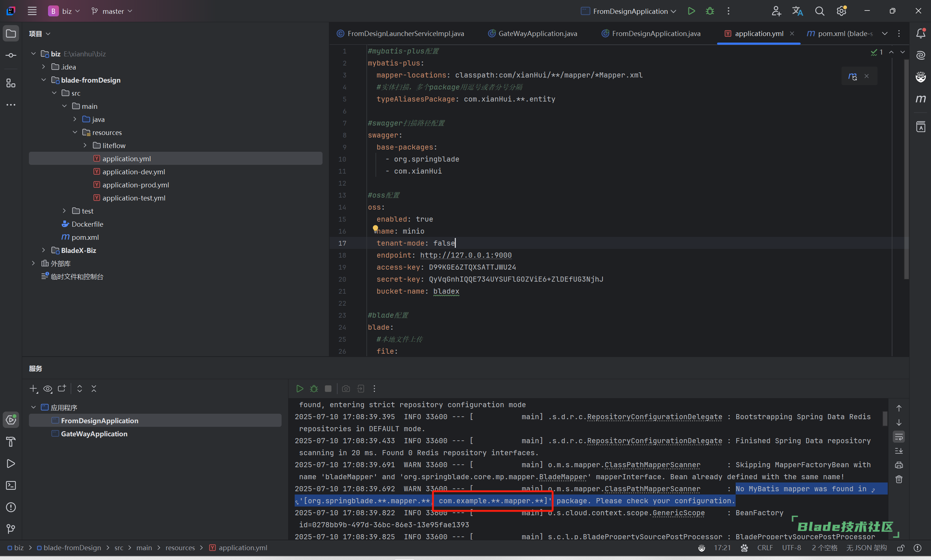Open the Structure tool window icon
931x560 pixels.
click(11, 83)
